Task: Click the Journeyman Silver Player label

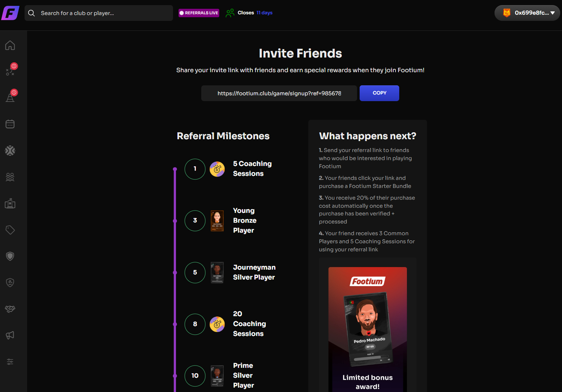Action: (x=254, y=272)
